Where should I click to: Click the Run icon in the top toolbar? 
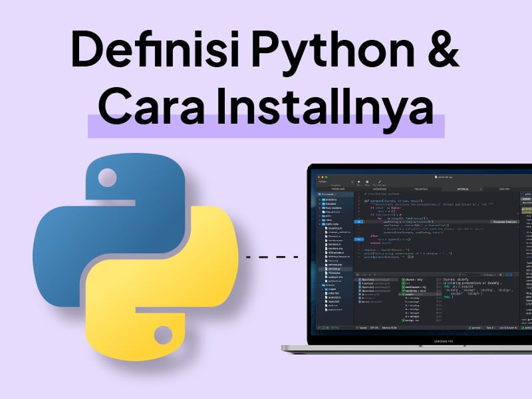[x=358, y=180]
